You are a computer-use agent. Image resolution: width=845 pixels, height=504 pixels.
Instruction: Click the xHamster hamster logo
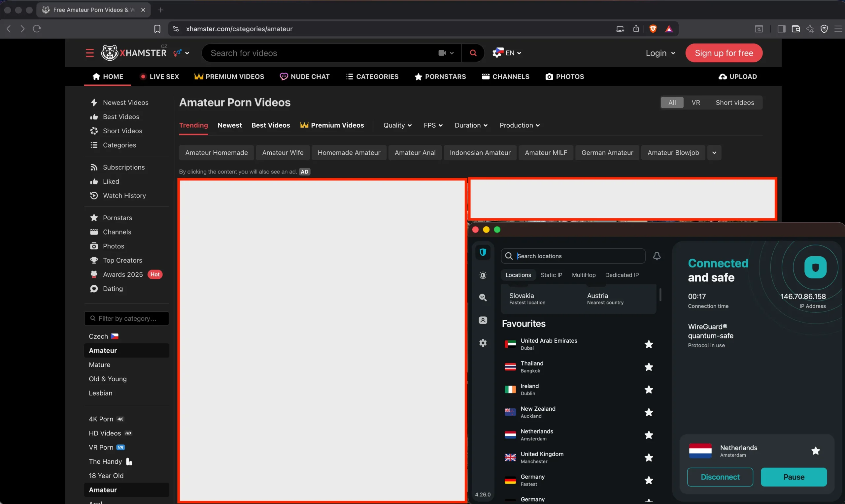[x=109, y=52]
